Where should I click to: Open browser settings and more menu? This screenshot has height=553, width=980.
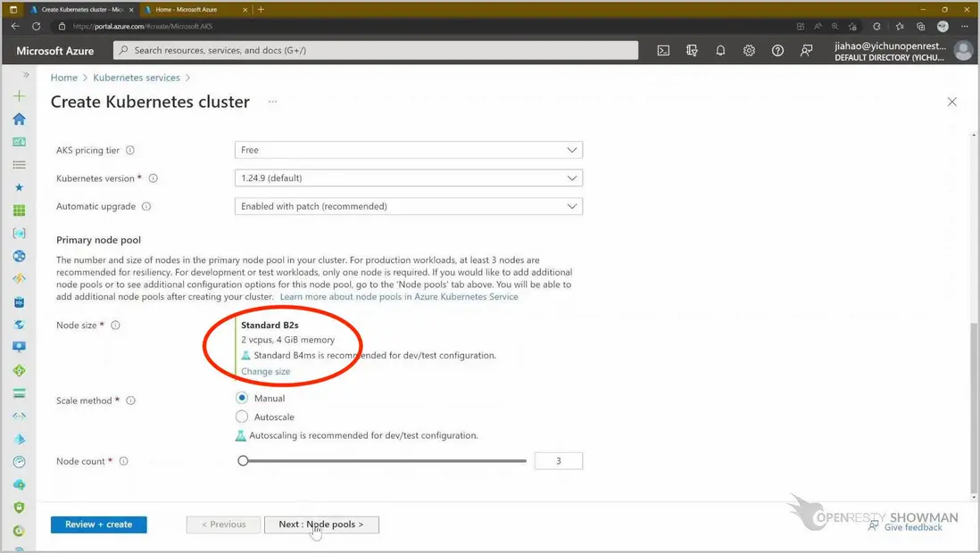[x=964, y=26]
